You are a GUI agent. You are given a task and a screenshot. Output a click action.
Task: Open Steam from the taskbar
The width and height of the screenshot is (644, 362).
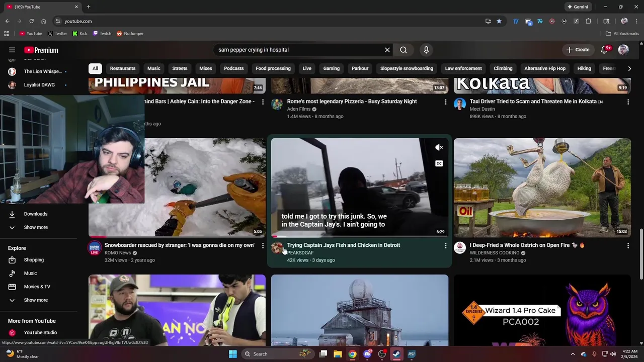coord(396,354)
